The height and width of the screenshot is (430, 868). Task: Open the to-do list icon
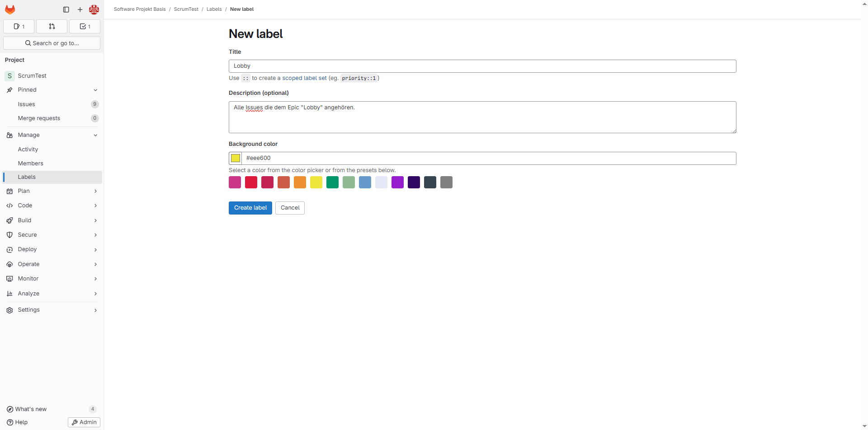coord(85,27)
